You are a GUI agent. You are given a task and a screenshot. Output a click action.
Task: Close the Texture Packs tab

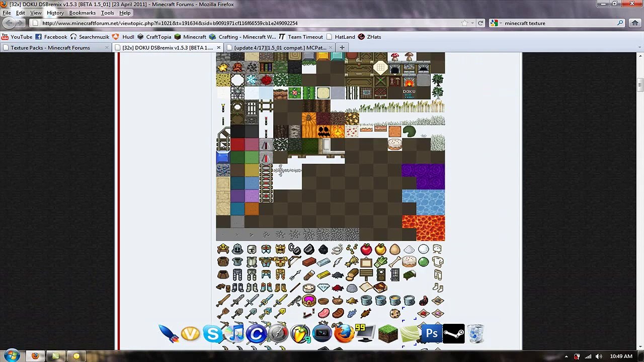tap(107, 48)
